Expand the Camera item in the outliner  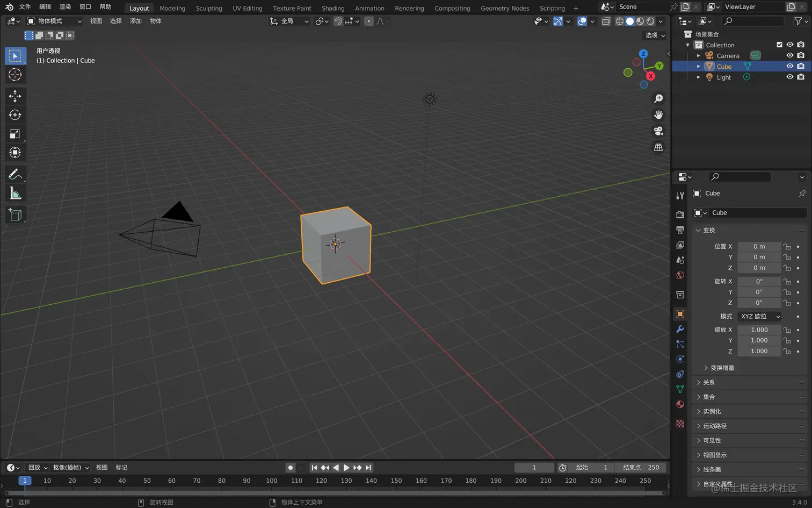click(x=698, y=55)
